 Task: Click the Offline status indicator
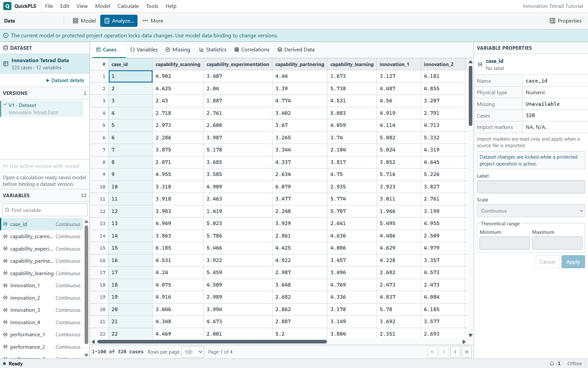[x=575, y=363]
